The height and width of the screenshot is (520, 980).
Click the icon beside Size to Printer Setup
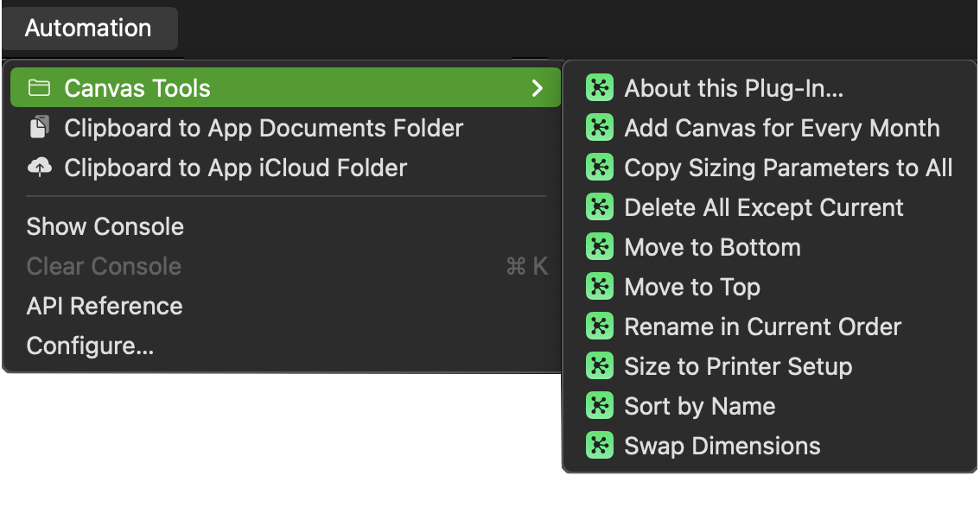(599, 366)
